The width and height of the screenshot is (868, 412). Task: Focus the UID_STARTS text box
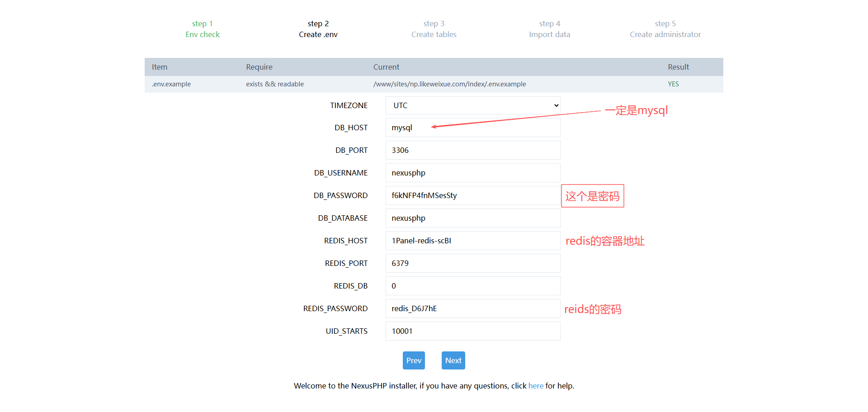(x=472, y=331)
